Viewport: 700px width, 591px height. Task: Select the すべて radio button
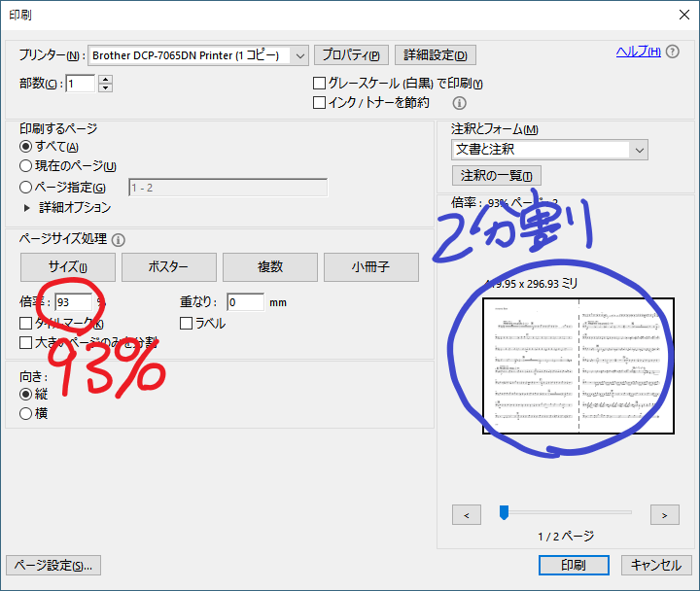pos(26,147)
